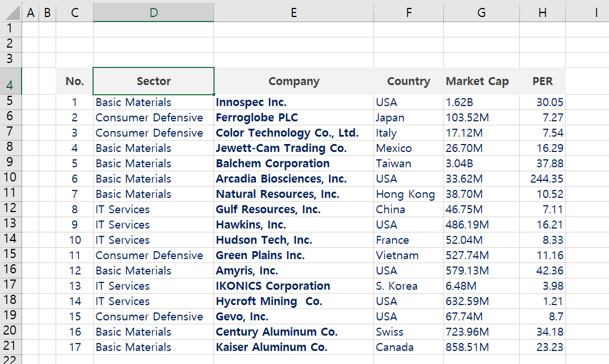Select column F header
Image resolution: width=609 pixels, height=364 pixels.
(409, 12)
